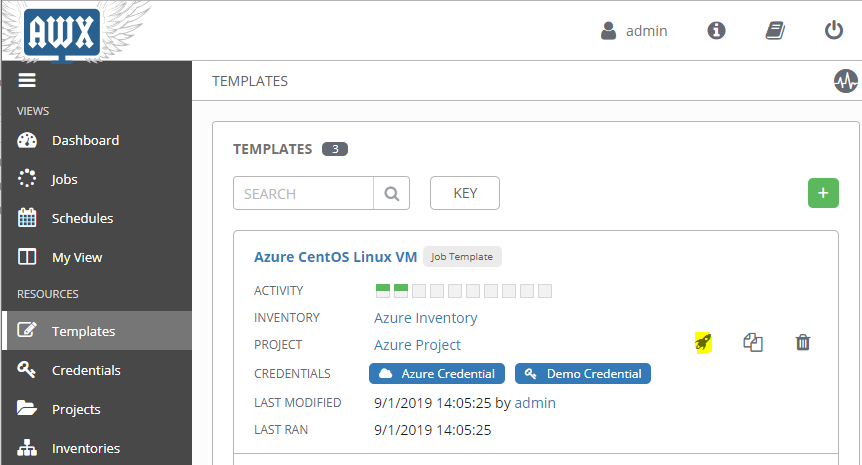Click the Azure Credential tag
Screen dimensions: 862x465
click(x=436, y=373)
